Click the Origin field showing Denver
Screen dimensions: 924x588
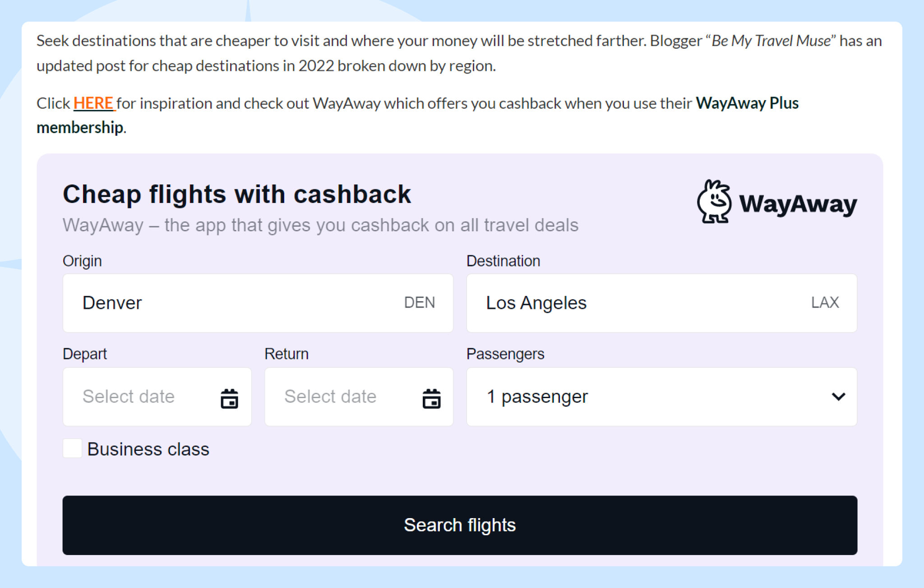[x=258, y=303]
